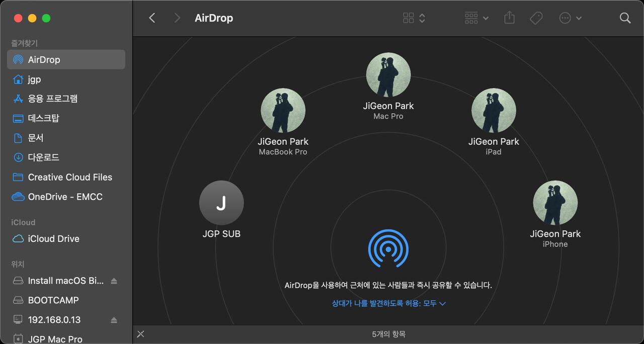Image resolution: width=644 pixels, height=344 pixels.
Task: Eject the 192.168.0.13 server
Action: (114, 320)
